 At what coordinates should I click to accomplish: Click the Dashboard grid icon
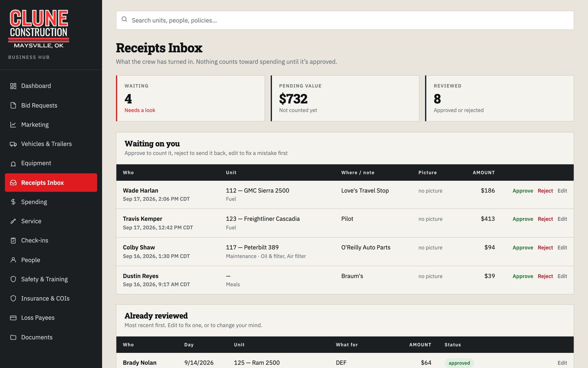pos(13,86)
